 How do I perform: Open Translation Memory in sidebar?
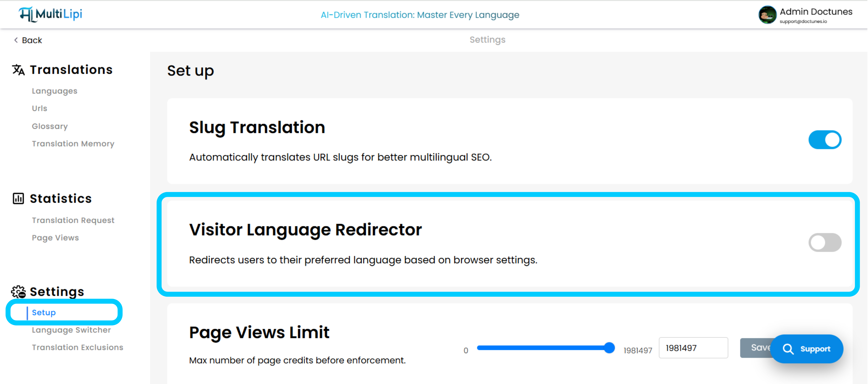tap(73, 144)
